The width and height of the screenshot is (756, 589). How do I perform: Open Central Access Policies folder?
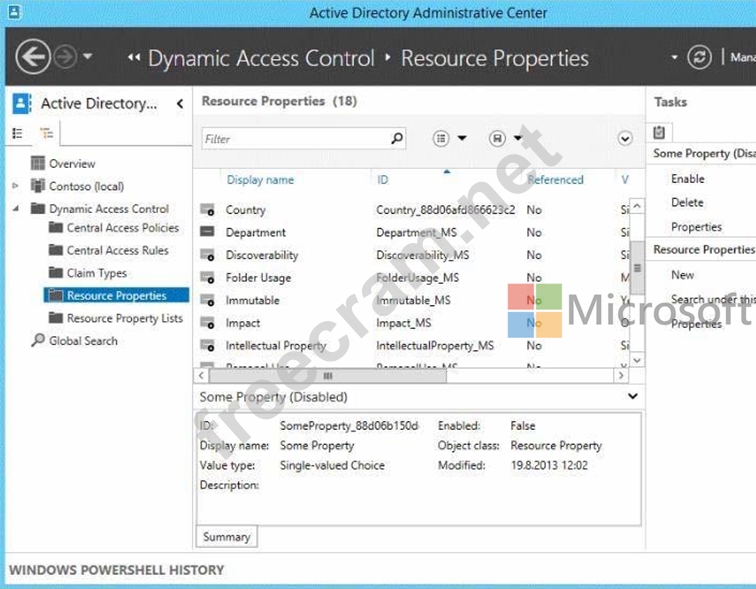[x=122, y=228]
